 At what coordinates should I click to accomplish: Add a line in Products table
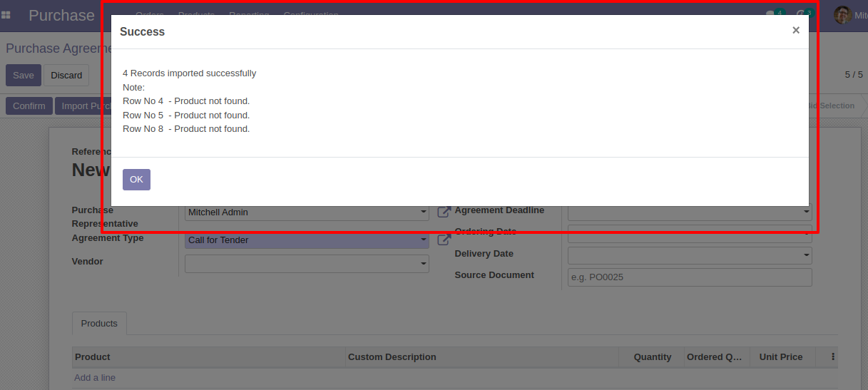[x=95, y=378]
